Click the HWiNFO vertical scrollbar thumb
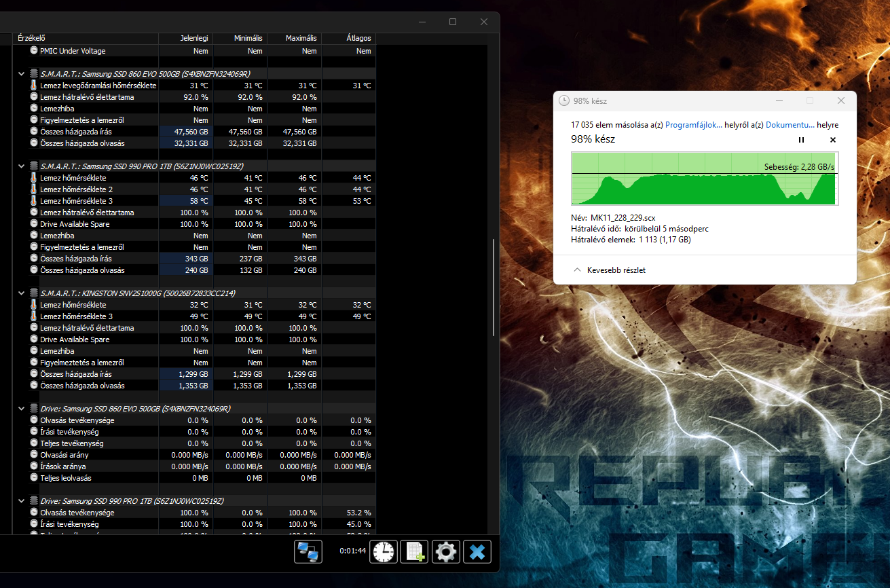 [494, 287]
